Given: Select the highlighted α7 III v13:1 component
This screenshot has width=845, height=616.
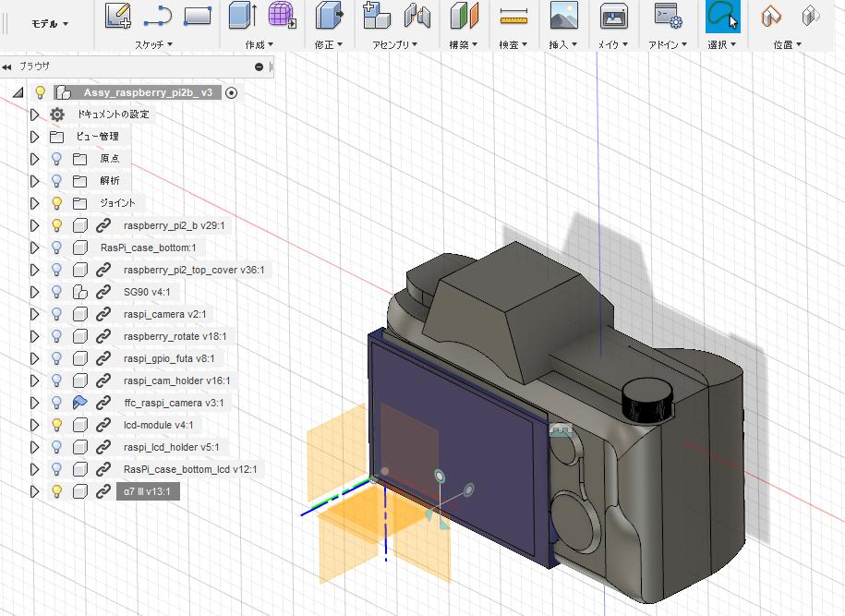Looking at the screenshot, I should pos(147,491).
